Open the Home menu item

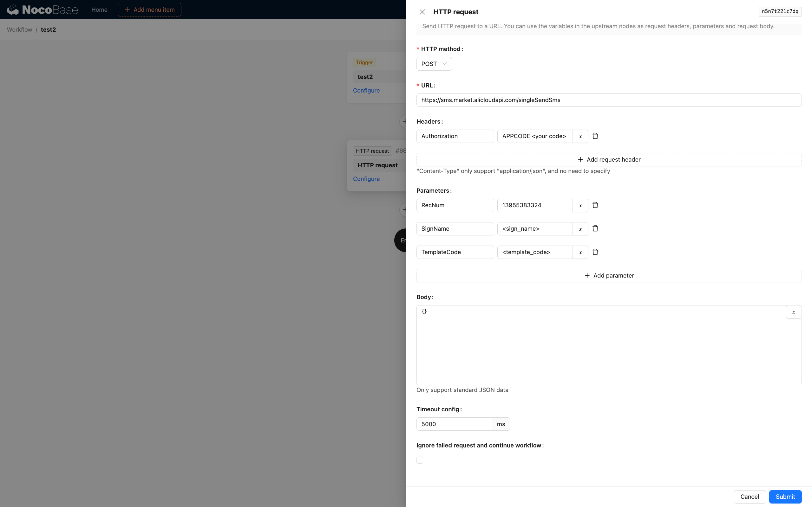(x=99, y=10)
